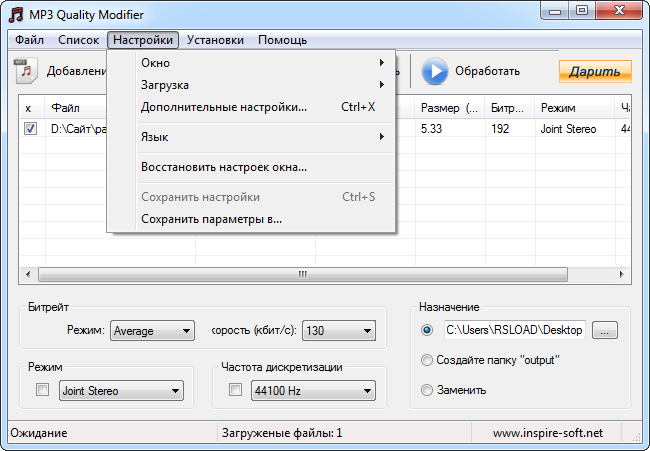Select Создайте папку "output" radio option

427,360
